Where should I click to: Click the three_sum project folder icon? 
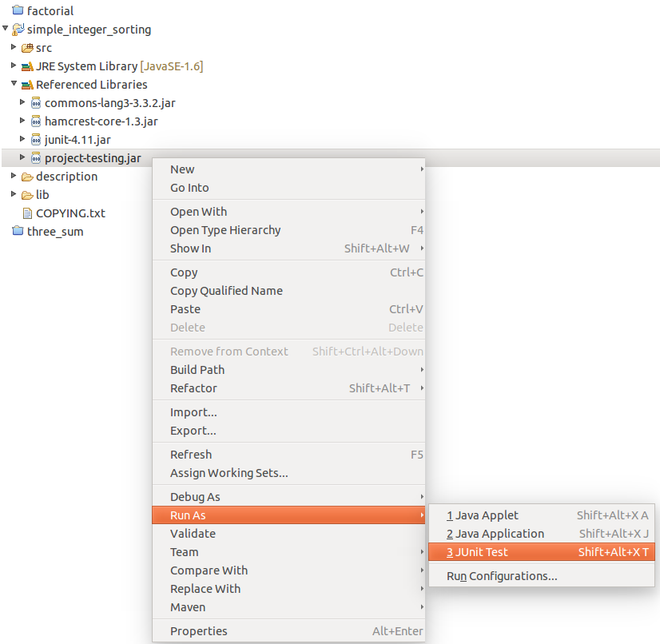click(18, 232)
